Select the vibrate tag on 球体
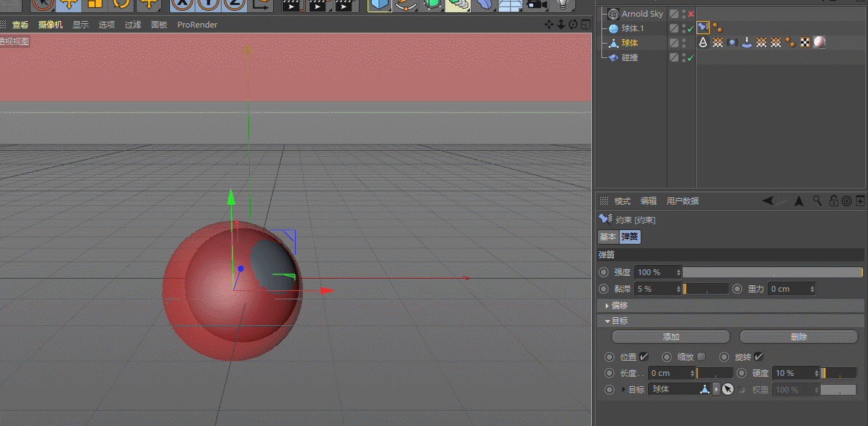 [x=732, y=43]
